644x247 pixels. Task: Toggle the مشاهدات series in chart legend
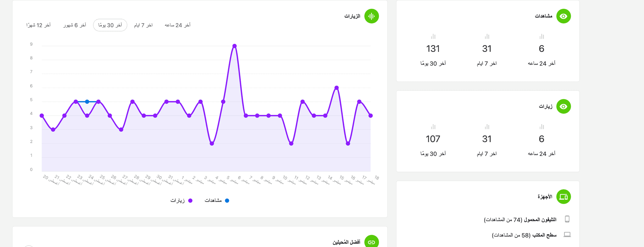(x=217, y=200)
